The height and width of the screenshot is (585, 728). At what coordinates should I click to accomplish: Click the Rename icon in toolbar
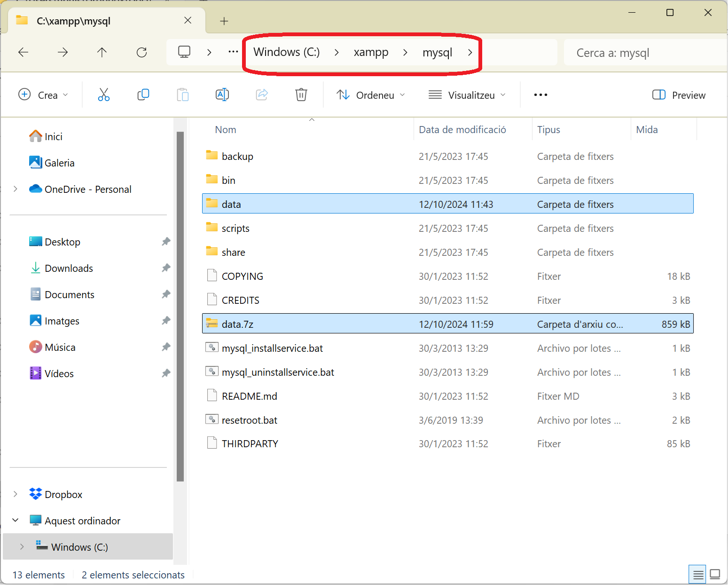222,95
